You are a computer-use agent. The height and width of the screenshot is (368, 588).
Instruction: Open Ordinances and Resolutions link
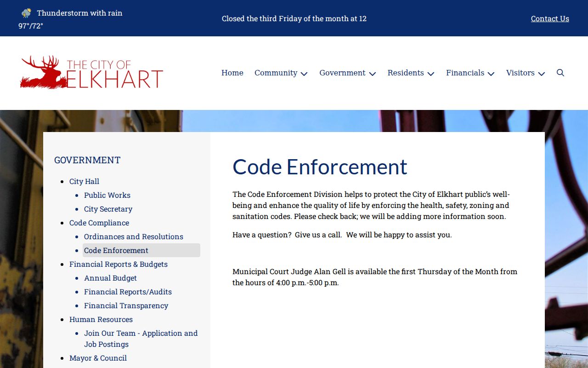click(x=134, y=236)
